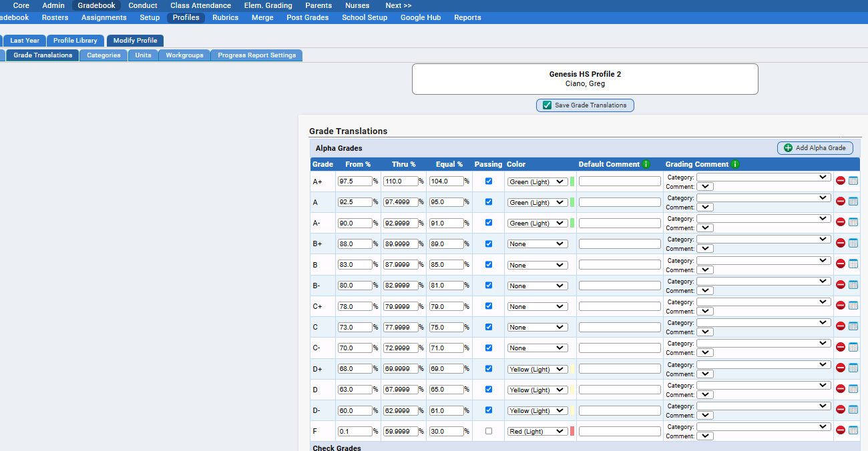
Task: Click the red color swatch for F
Action: tap(572, 431)
